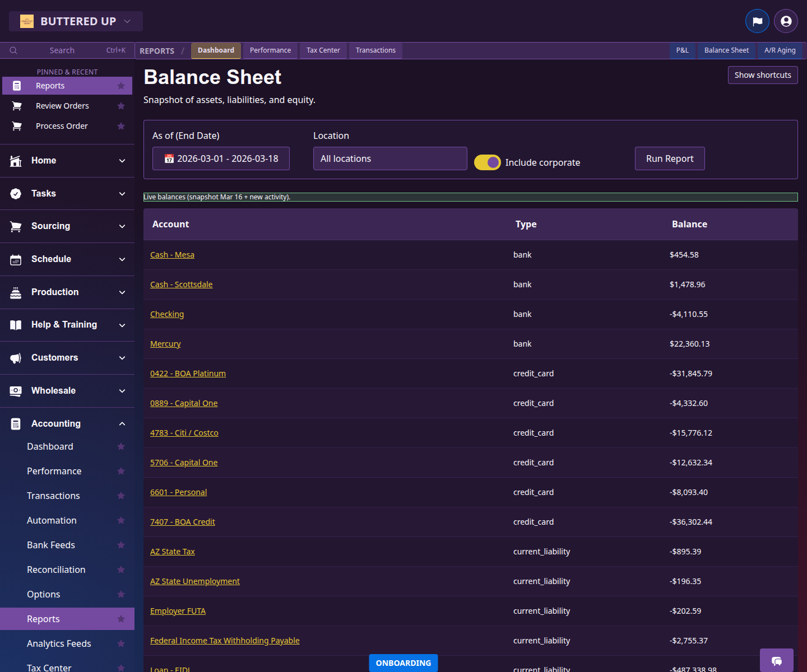Viewport: 807px width, 672px height.
Task: Click the Run Report button
Action: 669,158
